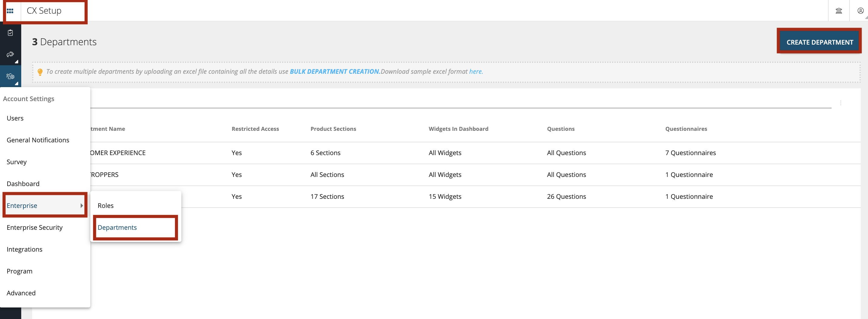Sort by Product Sections column header
This screenshot has height=319, width=868.
coord(333,129)
